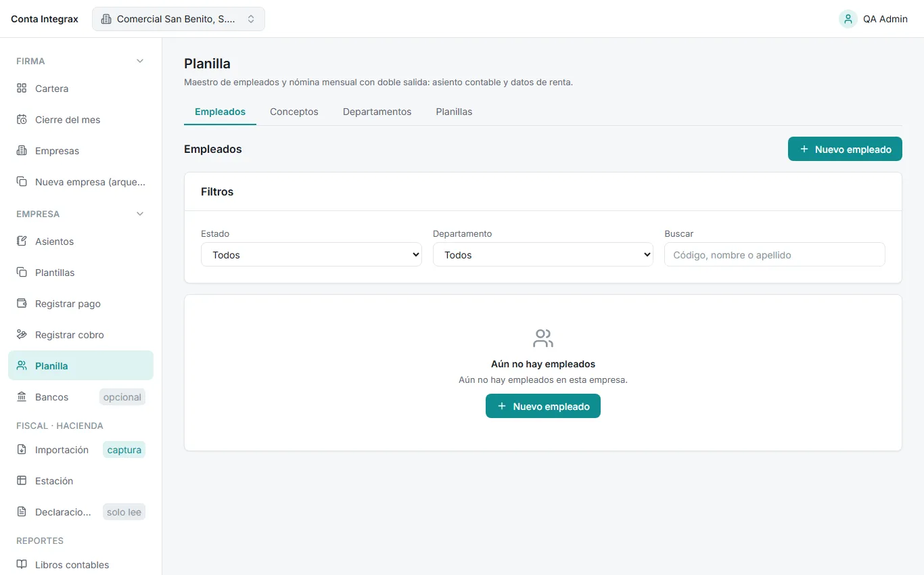Open Cartera from the sidebar
This screenshot has width=924, height=575.
(x=81, y=89)
